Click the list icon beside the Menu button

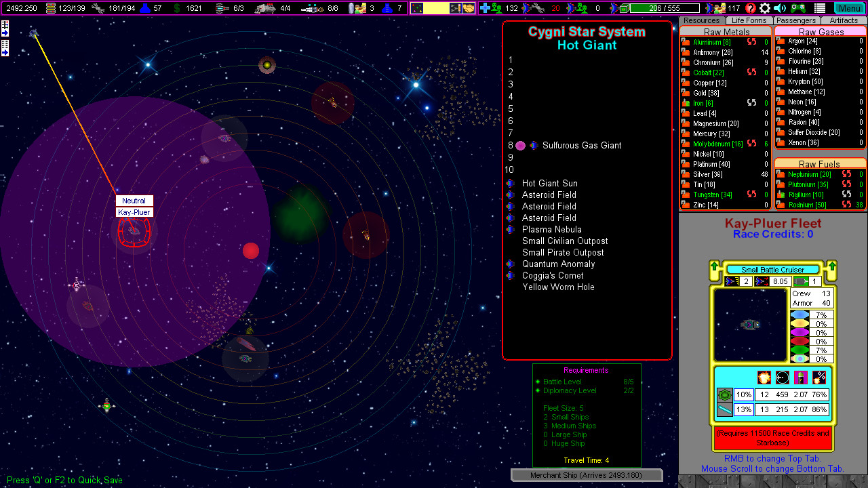tap(821, 8)
